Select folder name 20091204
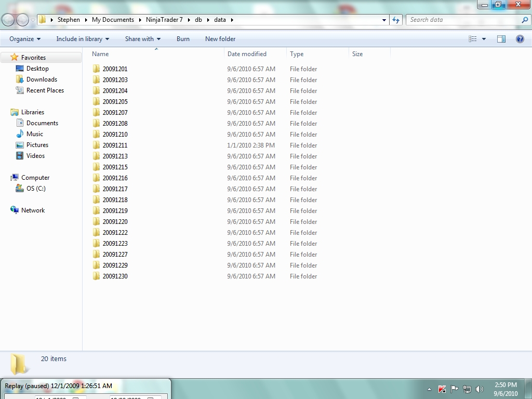The image size is (532, 399). 115,90
